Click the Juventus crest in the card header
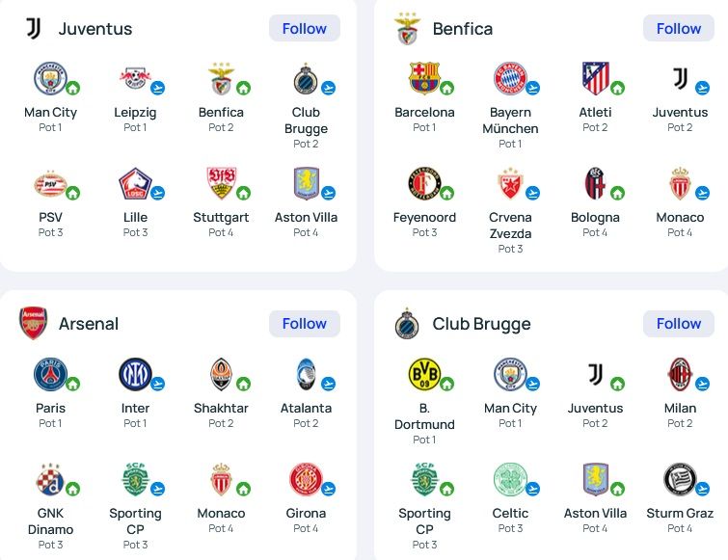This screenshot has width=728, height=560. coord(34,29)
